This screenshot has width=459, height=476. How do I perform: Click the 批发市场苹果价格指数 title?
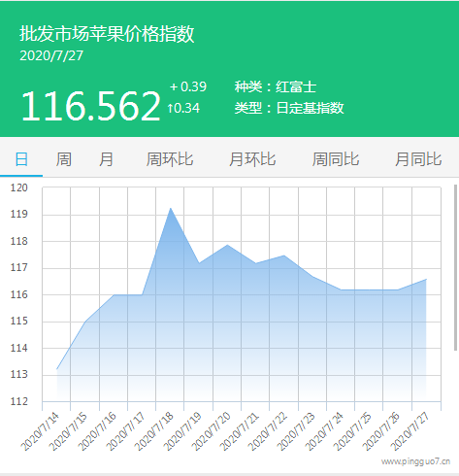click(107, 34)
